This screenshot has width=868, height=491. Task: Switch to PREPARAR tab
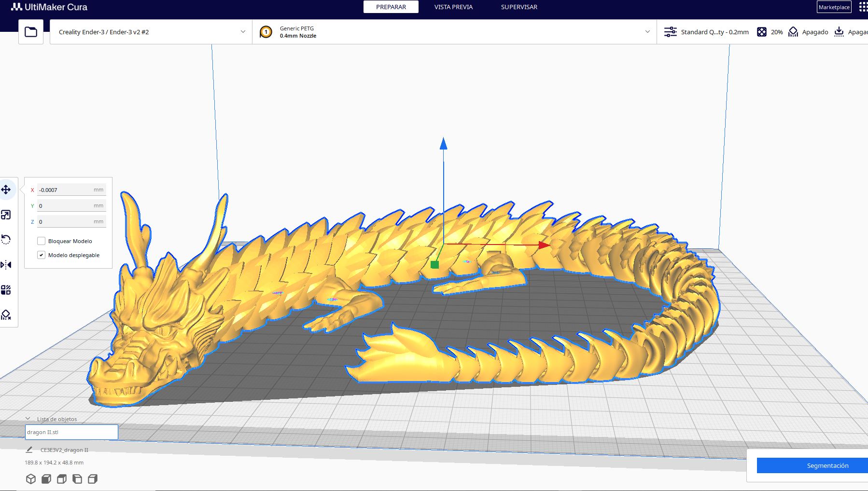click(391, 7)
